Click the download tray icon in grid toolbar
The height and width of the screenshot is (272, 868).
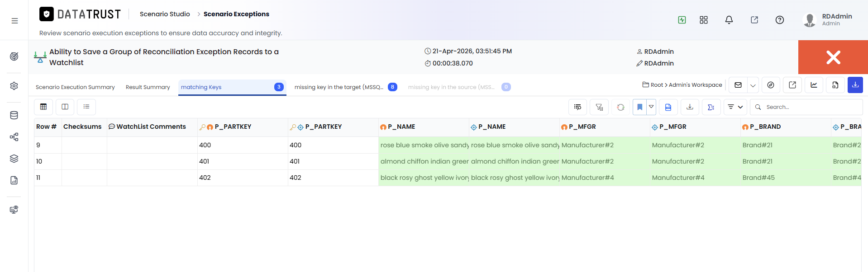point(690,107)
